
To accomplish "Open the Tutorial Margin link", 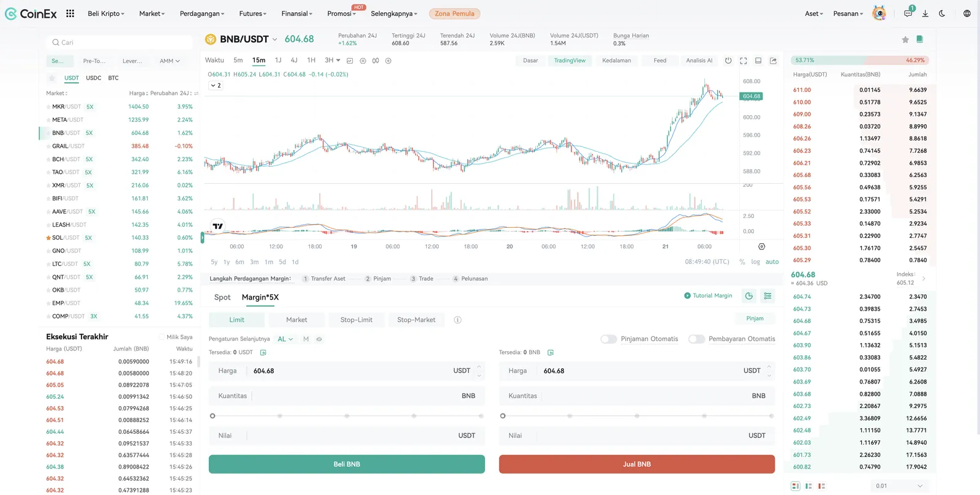I will pos(708,296).
